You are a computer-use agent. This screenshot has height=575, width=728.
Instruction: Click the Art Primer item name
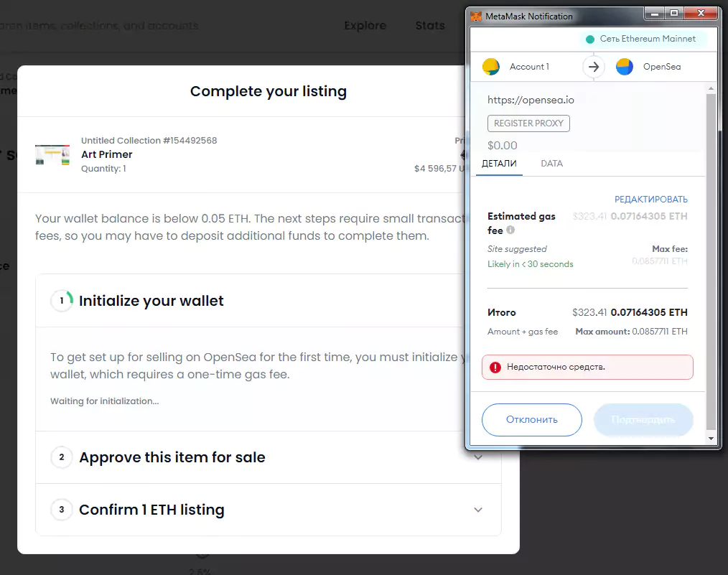[x=107, y=154]
